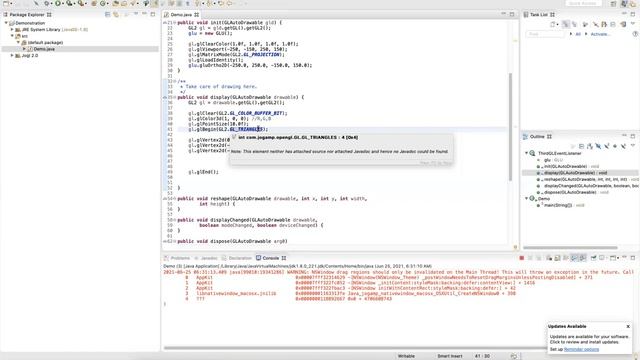Run the program with green Run button
Screen dimensions: 640x360
[58, 3]
